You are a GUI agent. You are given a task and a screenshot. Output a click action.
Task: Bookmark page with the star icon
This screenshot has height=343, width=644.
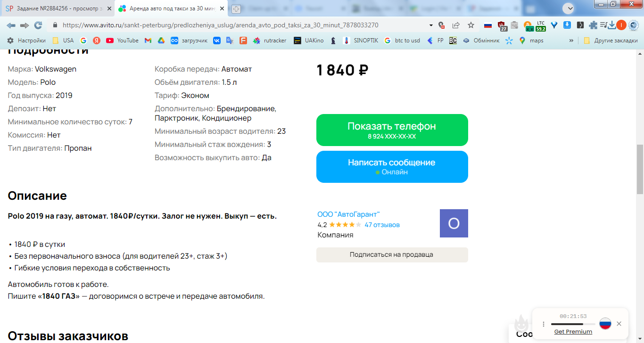[471, 25]
